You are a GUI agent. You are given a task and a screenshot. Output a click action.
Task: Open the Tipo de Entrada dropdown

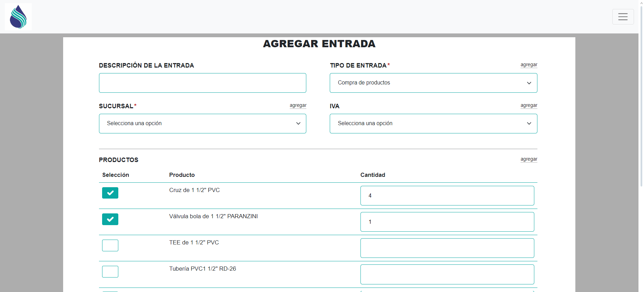(433, 83)
